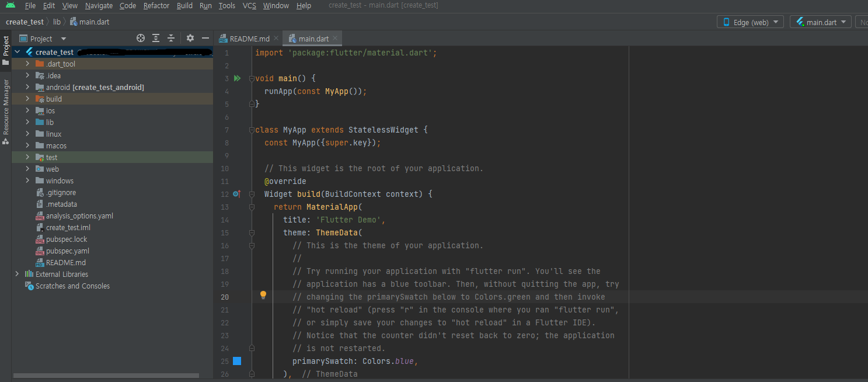Open the File menu

(x=30, y=5)
